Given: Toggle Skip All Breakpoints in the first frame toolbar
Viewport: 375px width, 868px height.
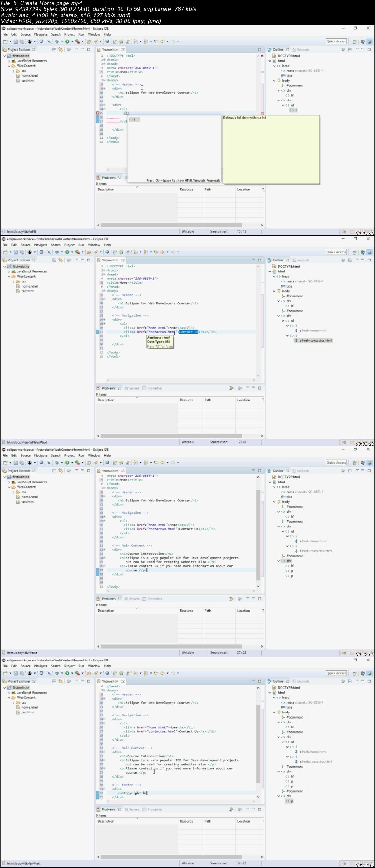Looking at the screenshot, I should click(49, 41).
